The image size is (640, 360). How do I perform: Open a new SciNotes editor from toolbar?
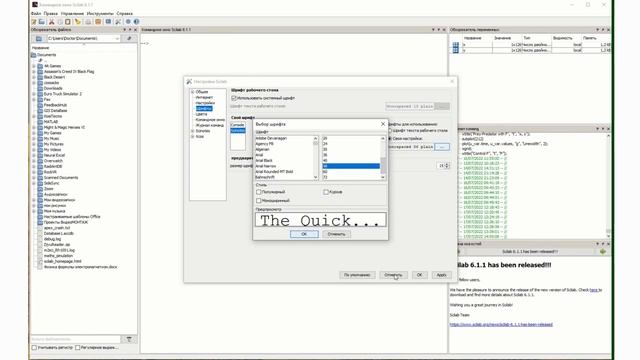pos(34,22)
